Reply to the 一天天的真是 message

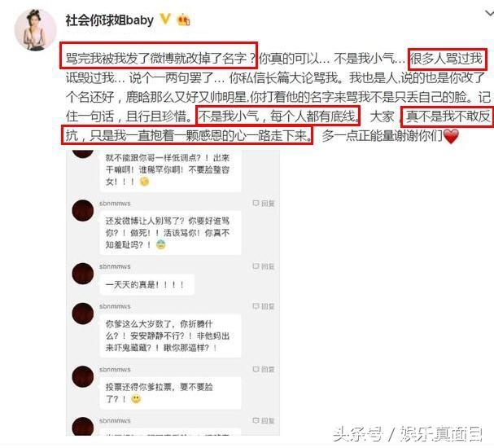pyautogui.click(x=264, y=266)
